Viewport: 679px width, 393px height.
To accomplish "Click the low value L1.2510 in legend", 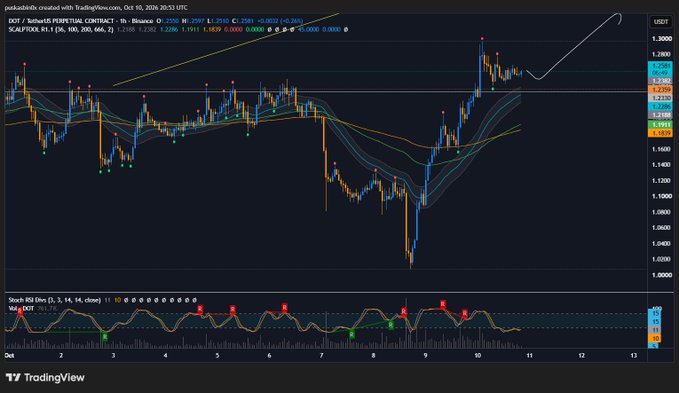I will point(217,21).
